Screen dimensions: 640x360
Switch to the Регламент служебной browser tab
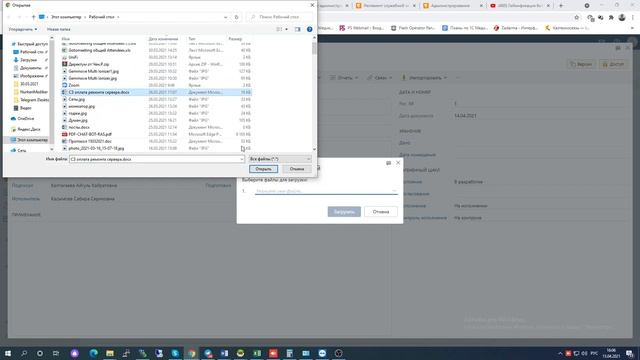(386, 6)
